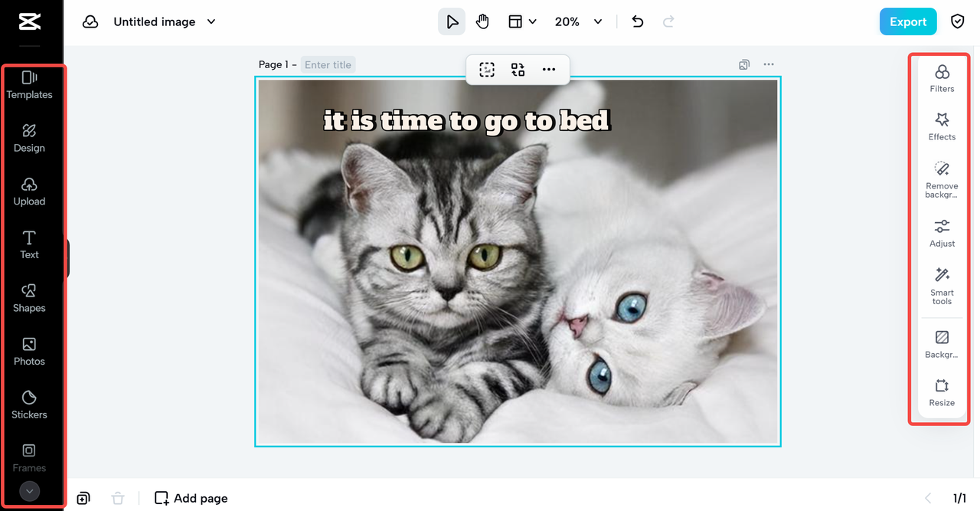Open the Filters panel

(942, 78)
